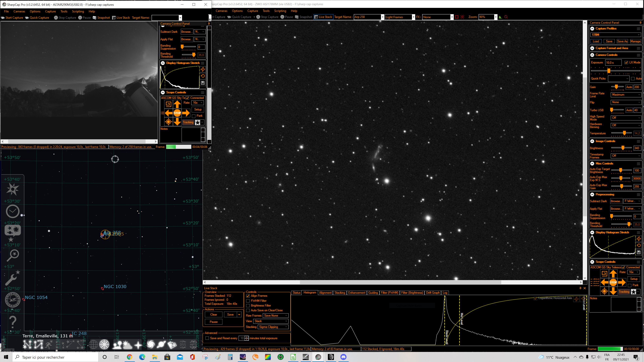This screenshot has width=644, height=362.
Task: Slew the mount right in ALTAIR290M window
Action: (186, 113)
